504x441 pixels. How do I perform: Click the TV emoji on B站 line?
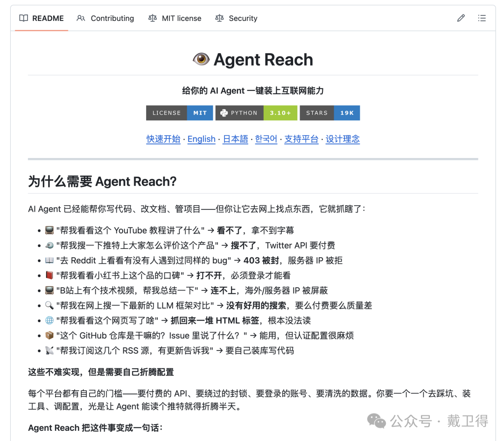[49, 290]
